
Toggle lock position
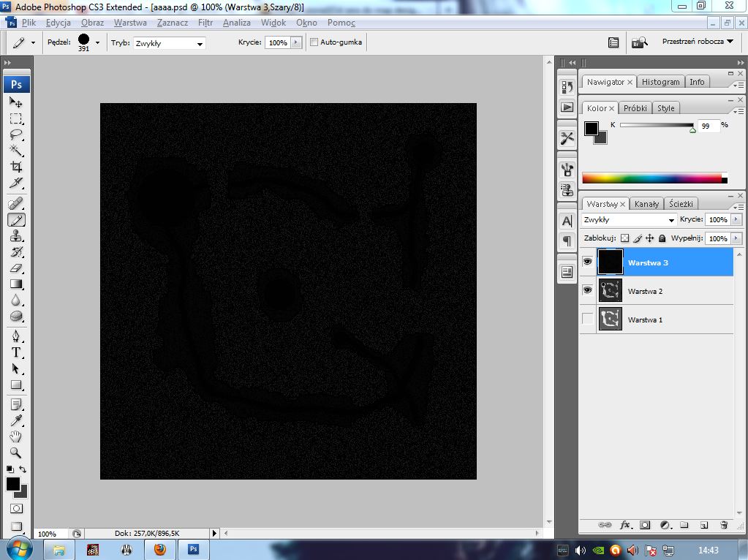tap(650, 238)
